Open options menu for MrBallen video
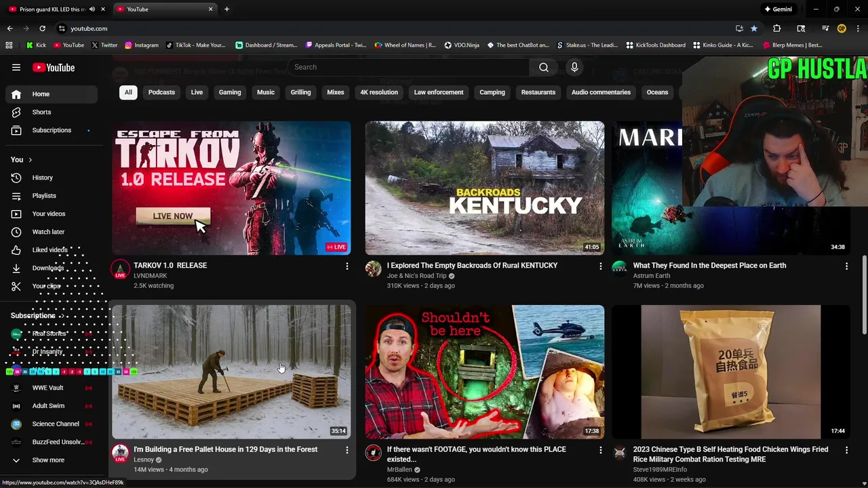 pyautogui.click(x=600, y=450)
